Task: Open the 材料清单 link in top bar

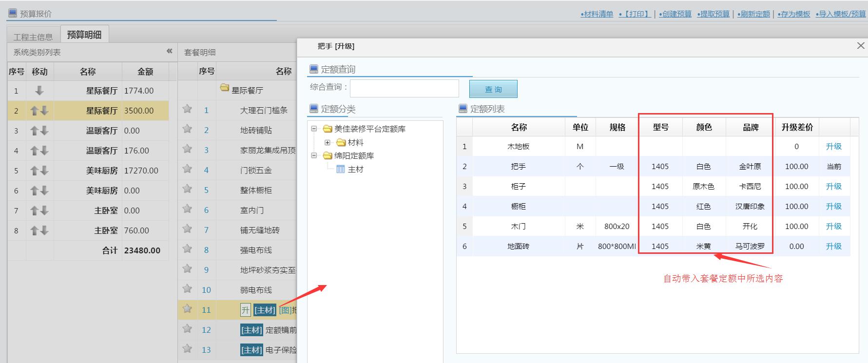Action: coord(597,14)
